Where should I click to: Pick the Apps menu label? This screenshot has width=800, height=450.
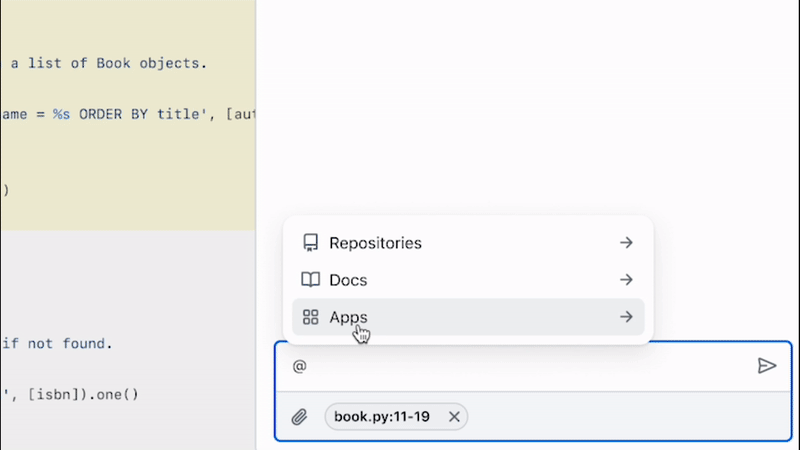click(348, 317)
